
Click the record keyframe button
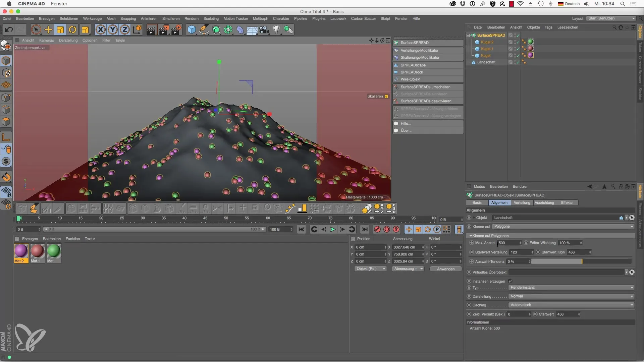377,229
